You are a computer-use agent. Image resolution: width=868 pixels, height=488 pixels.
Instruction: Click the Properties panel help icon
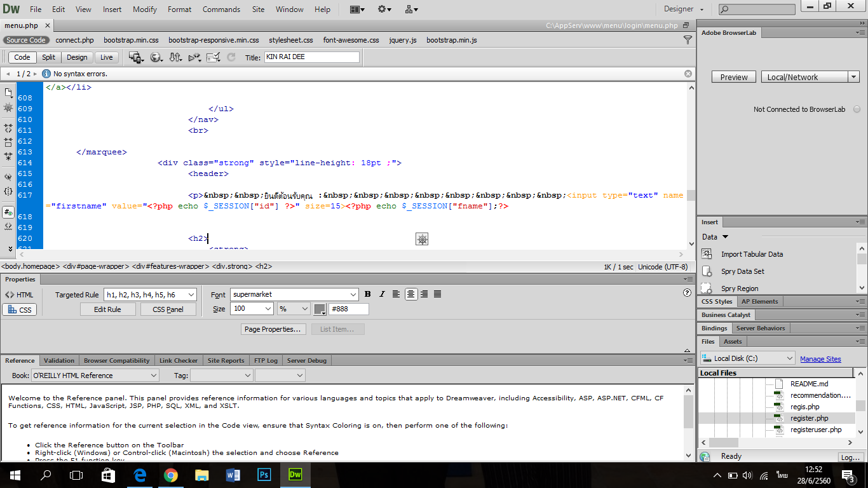[687, 293]
